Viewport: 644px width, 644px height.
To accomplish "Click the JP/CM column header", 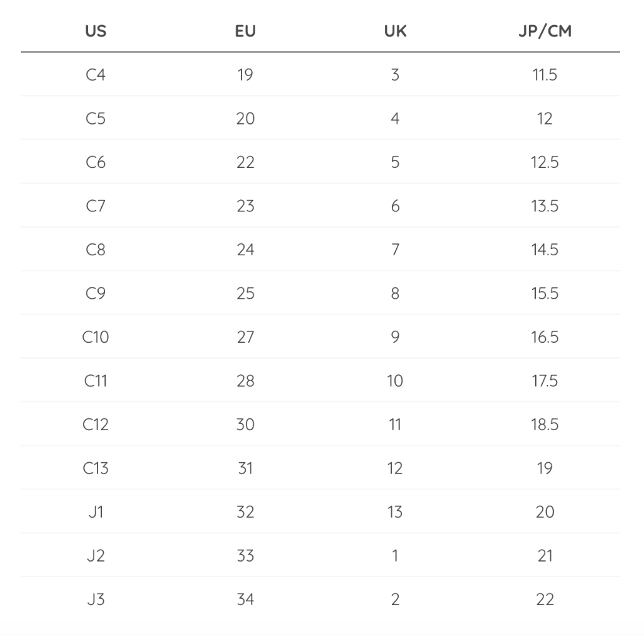I will click(545, 31).
